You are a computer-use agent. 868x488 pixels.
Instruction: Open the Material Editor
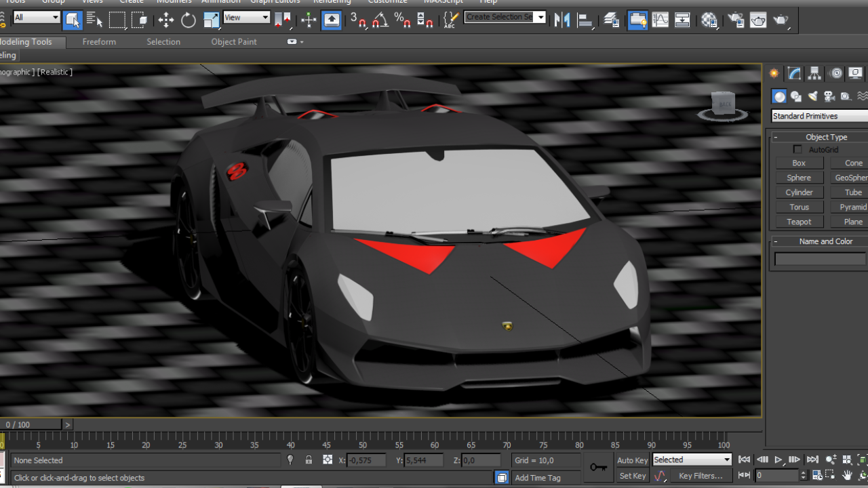(709, 20)
